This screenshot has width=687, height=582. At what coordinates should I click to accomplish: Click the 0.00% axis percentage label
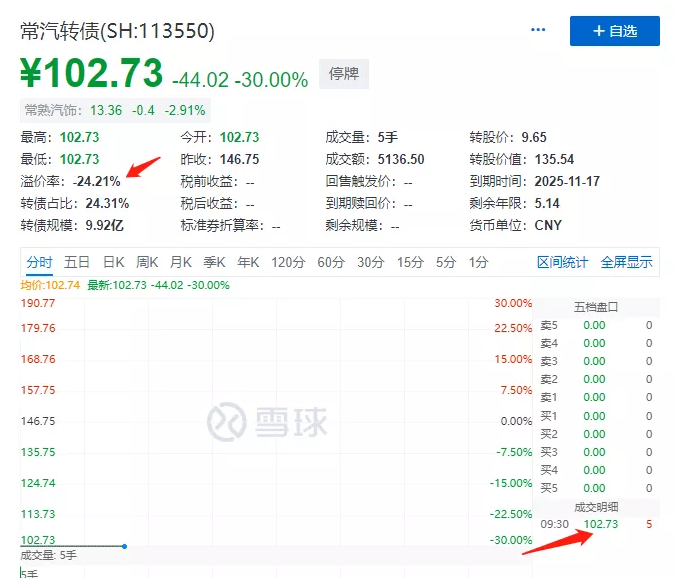click(516, 421)
